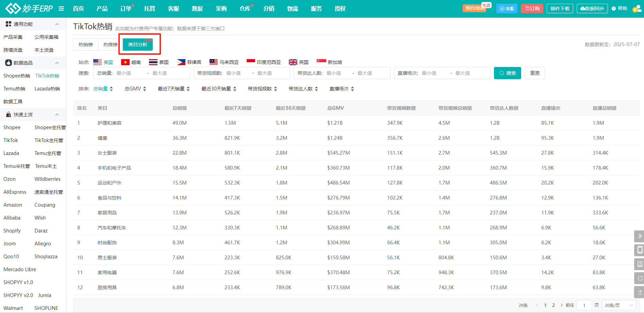Open the 产品 top menu
Screen dimensions: 644x313
[x=102, y=8]
